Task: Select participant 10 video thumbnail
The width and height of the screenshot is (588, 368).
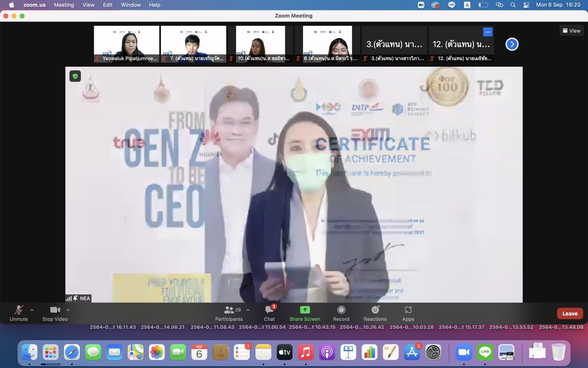Action: (260, 44)
